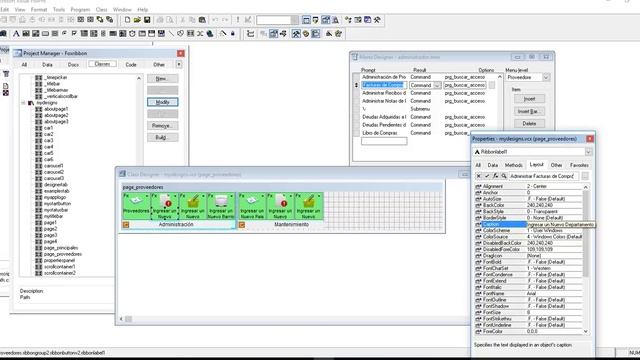The height and width of the screenshot is (360, 640).
Task: Accept the property value with the checkmark icon
Action: [487, 176]
